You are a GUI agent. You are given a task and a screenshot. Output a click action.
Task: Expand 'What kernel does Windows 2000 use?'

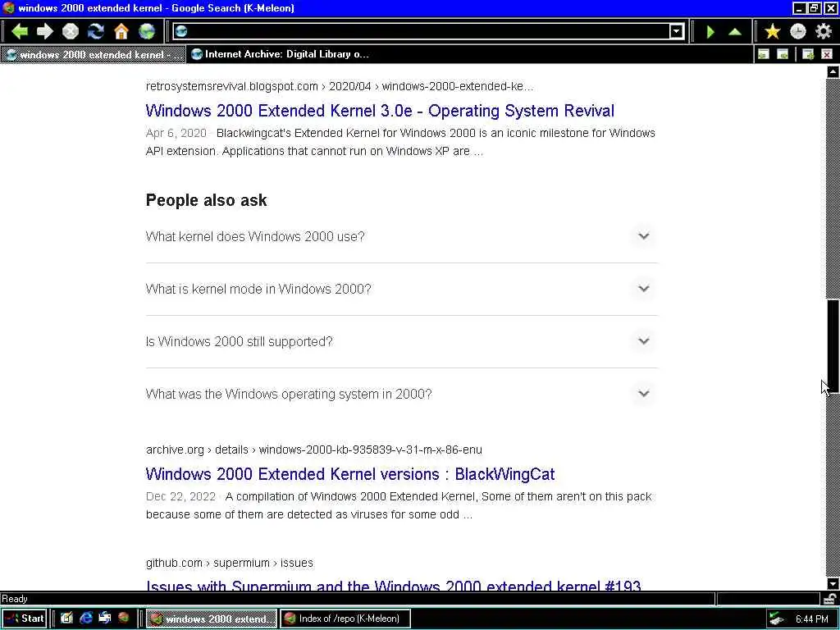click(x=402, y=236)
